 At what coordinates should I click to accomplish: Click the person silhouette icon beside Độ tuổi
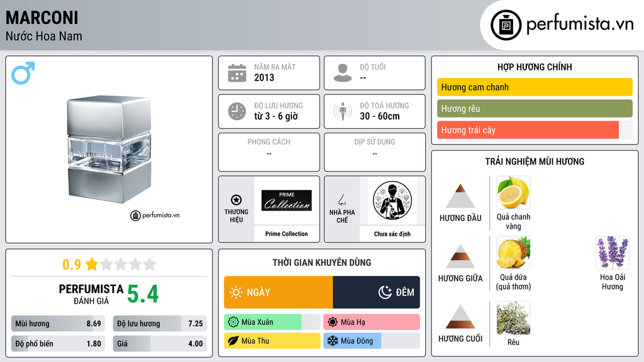tap(343, 73)
